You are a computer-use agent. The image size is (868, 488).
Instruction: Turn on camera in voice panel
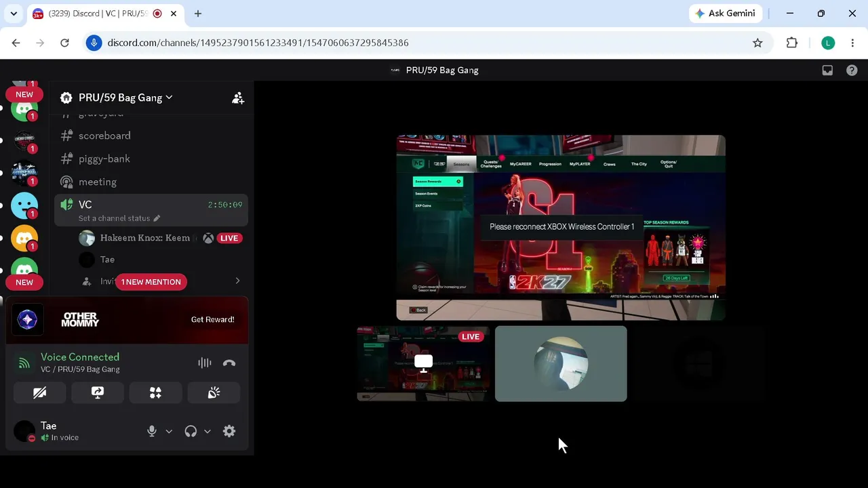point(40,392)
